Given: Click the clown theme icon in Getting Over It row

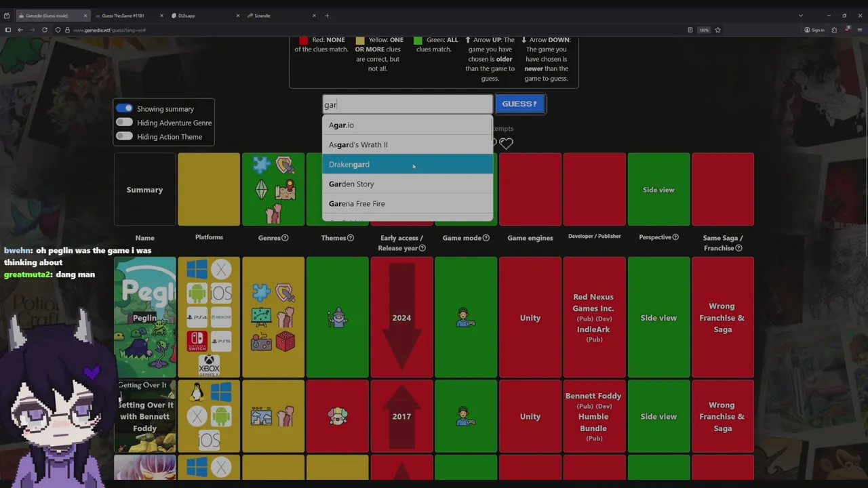Looking at the screenshot, I should (337, 417).
